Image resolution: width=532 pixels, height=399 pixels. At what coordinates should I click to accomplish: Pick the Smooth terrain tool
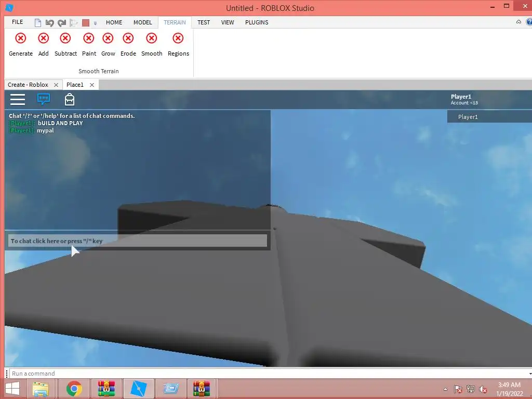(152, 45)
